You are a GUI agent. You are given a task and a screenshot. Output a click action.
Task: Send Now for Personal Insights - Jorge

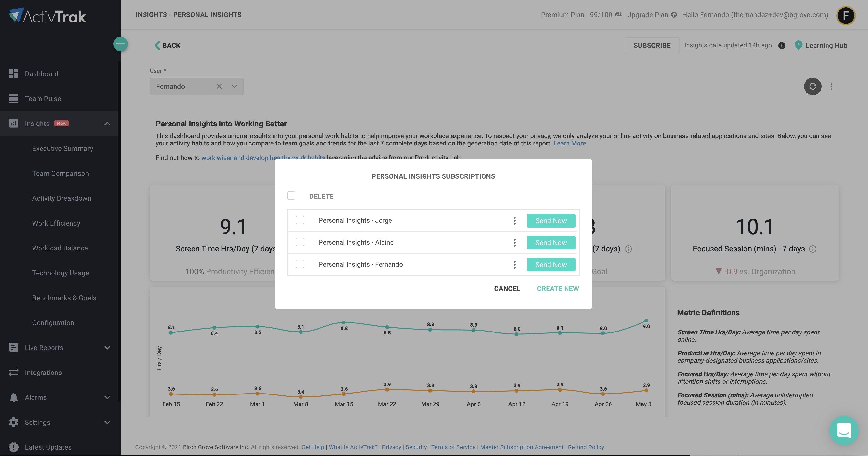551,220
